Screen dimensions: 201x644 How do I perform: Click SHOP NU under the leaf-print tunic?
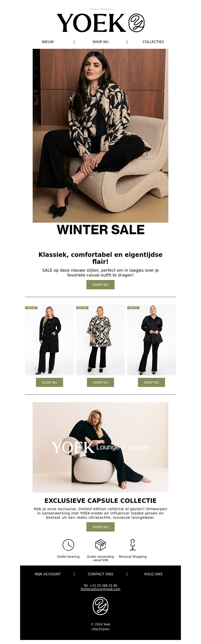coord(100,382)
